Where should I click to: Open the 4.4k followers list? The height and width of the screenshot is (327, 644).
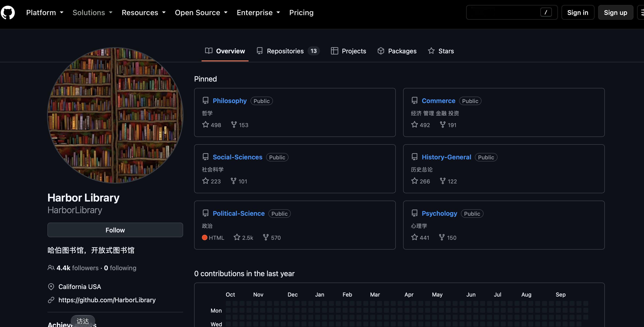(x=77, y=268)
